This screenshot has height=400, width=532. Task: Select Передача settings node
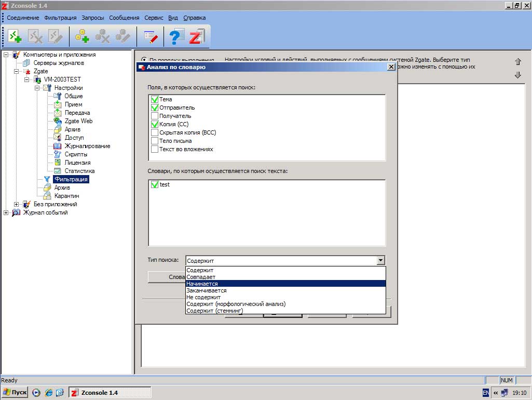[77, 113]
